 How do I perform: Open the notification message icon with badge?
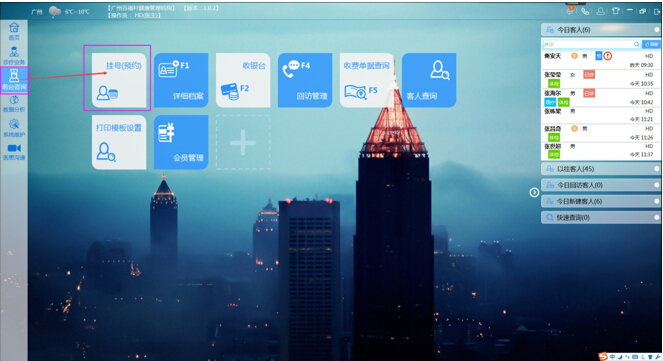coord(570,11)
